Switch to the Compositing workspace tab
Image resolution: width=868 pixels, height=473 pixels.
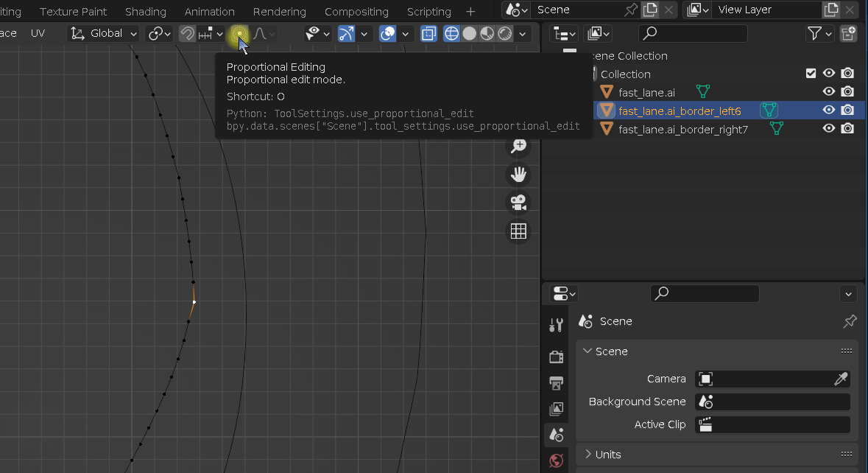[356, 12]
